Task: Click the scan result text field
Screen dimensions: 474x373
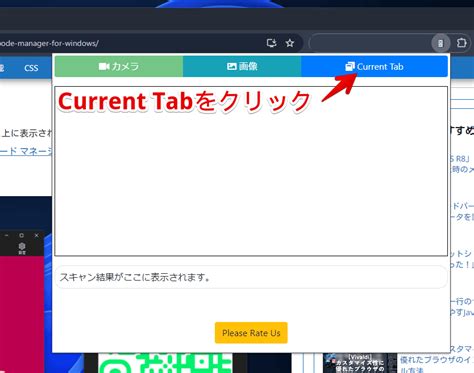Action: pos(251,277)
